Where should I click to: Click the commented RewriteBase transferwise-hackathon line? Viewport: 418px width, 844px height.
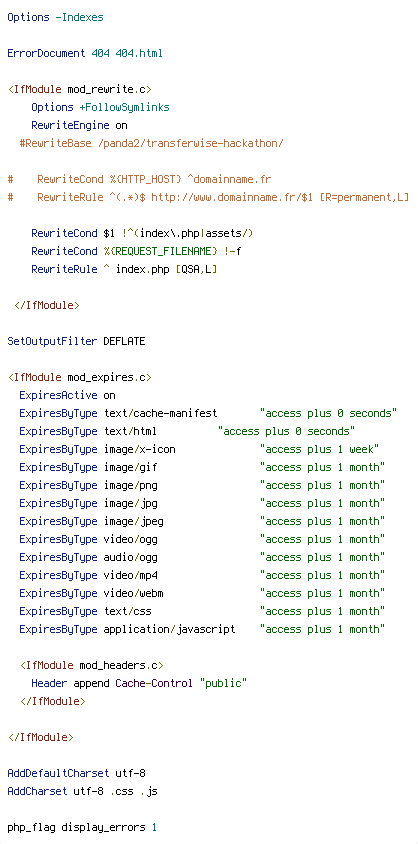pos(151,143)
